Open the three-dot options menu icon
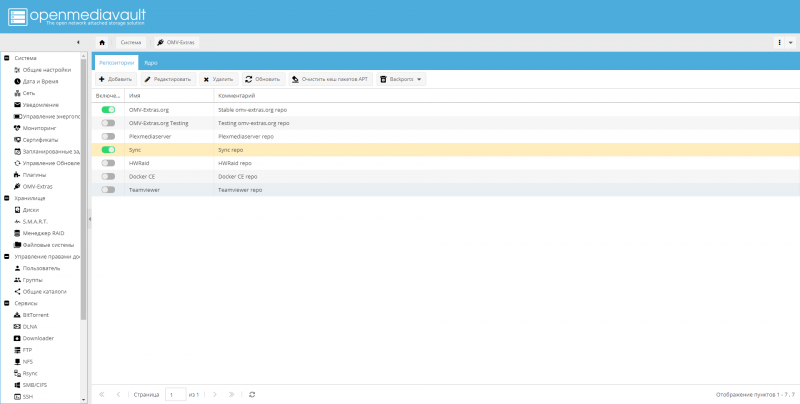 (x=779, y=42)
